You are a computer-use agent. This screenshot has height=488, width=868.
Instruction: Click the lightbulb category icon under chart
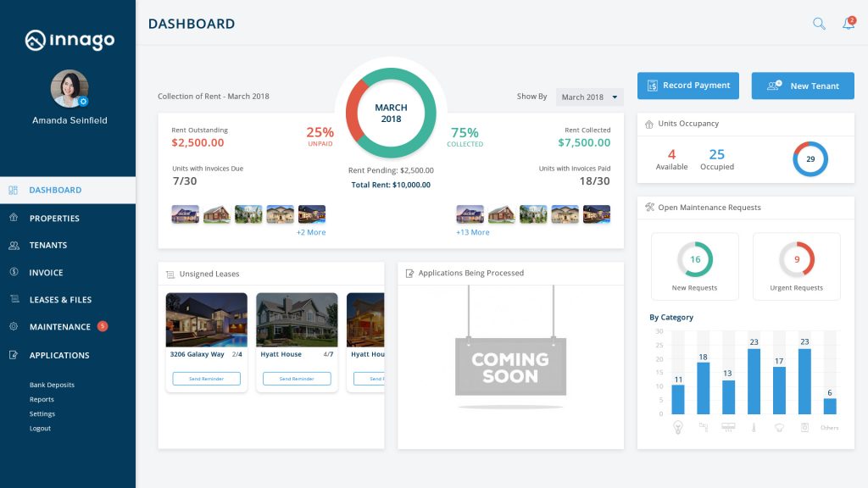click(677, 428)
